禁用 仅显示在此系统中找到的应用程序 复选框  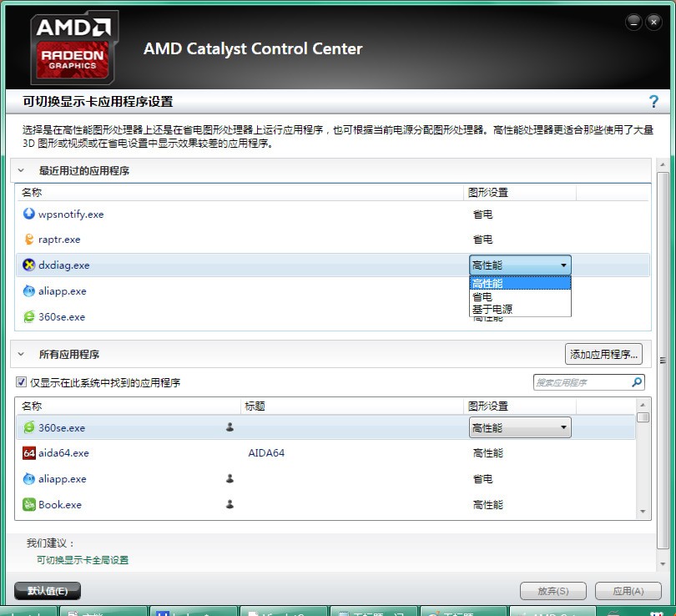tap(20, 381)
